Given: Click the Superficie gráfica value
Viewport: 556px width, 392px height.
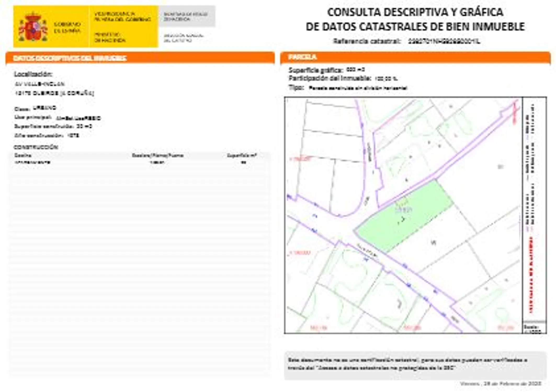Looking at the screenshot, I should click(355, 70).
